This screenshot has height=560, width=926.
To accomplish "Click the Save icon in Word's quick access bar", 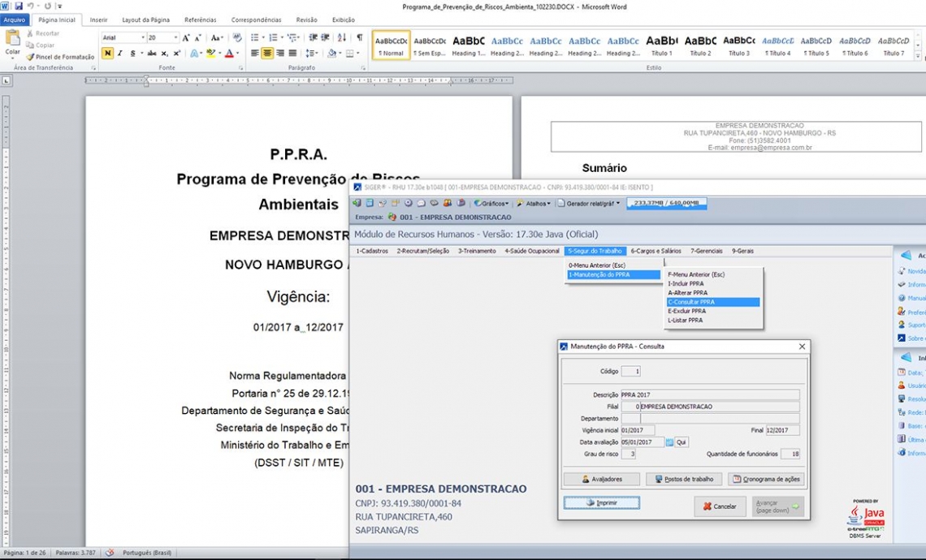I will (19, 6).
